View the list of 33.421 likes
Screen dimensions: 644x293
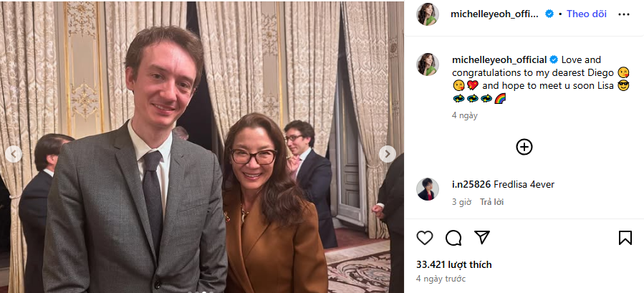click(x=453, y=264)
